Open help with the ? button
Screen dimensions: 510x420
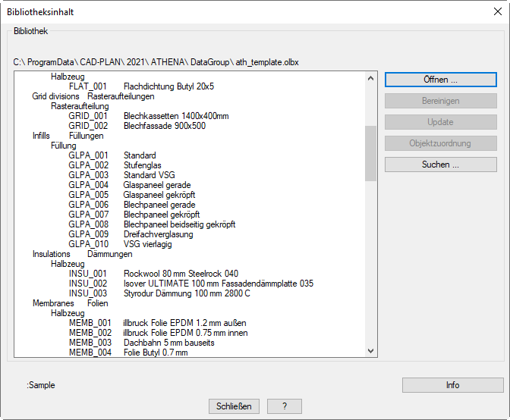click(x=285, y=406)
